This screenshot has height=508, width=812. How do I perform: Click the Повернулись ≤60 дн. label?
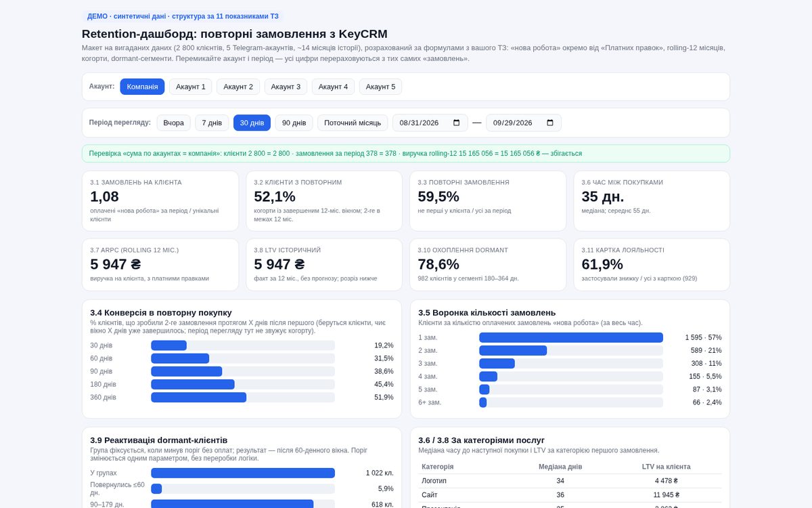118,488
